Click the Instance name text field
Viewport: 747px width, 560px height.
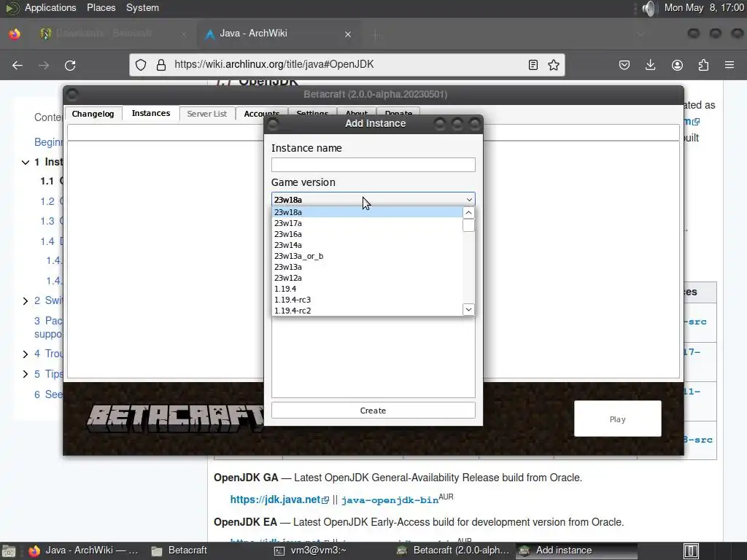click(x=373, y=165)
